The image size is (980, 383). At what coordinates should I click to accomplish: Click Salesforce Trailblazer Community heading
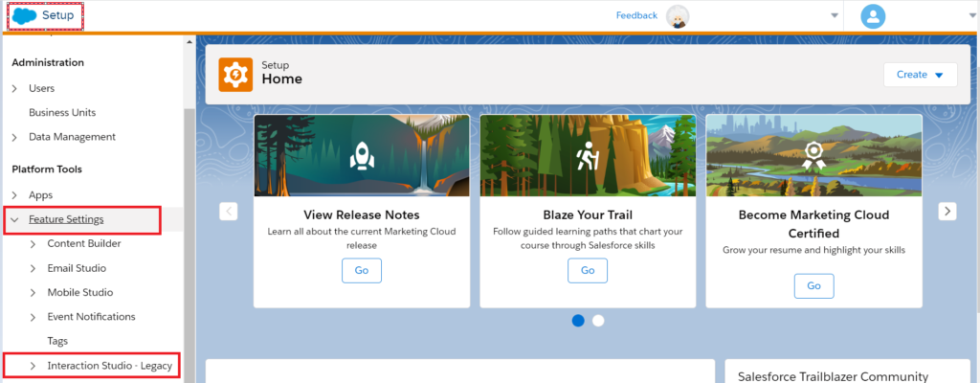coord(833,376)
